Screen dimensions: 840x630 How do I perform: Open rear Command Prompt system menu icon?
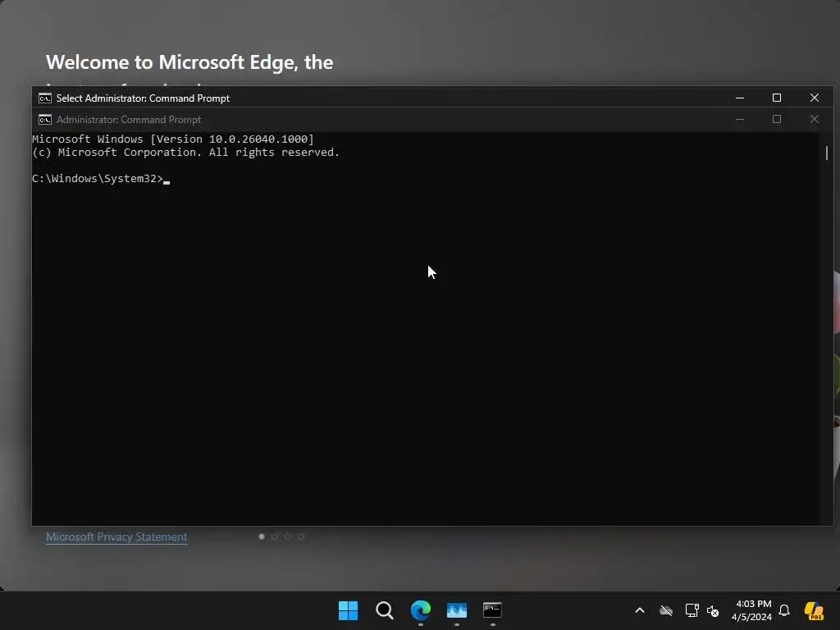click(x=45, y=120)
